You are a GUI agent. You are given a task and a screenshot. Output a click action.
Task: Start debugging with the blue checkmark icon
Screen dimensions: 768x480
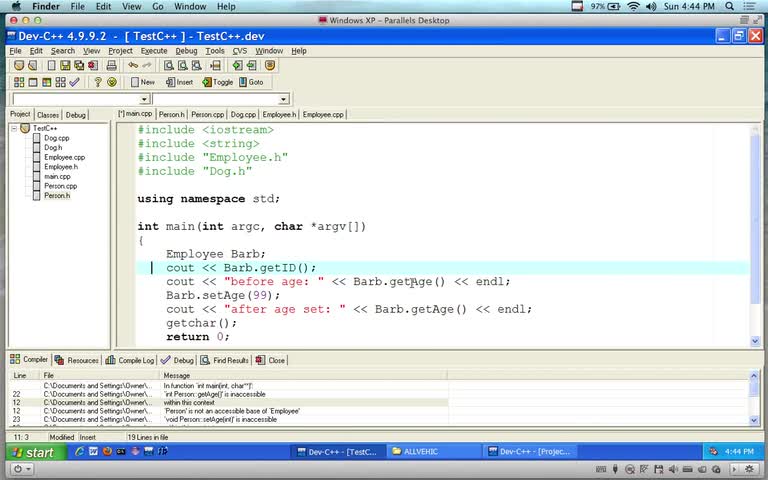tap(74, 82)
